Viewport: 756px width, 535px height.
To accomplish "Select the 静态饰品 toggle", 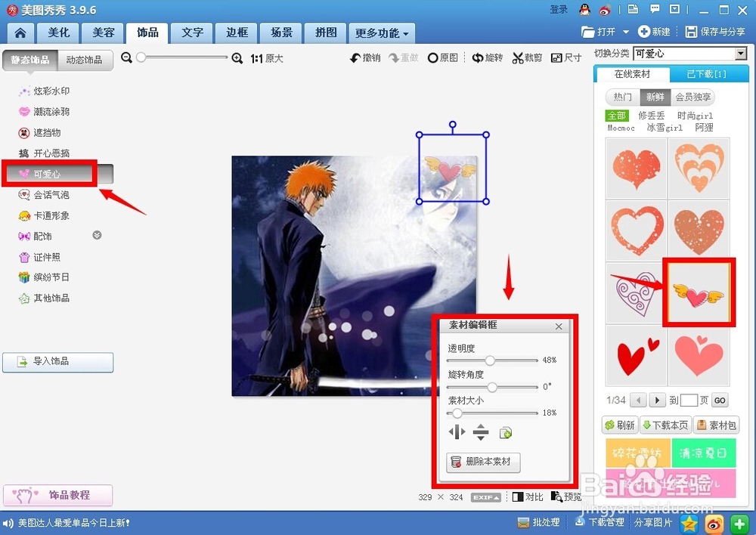I will [x=30, y=60].
